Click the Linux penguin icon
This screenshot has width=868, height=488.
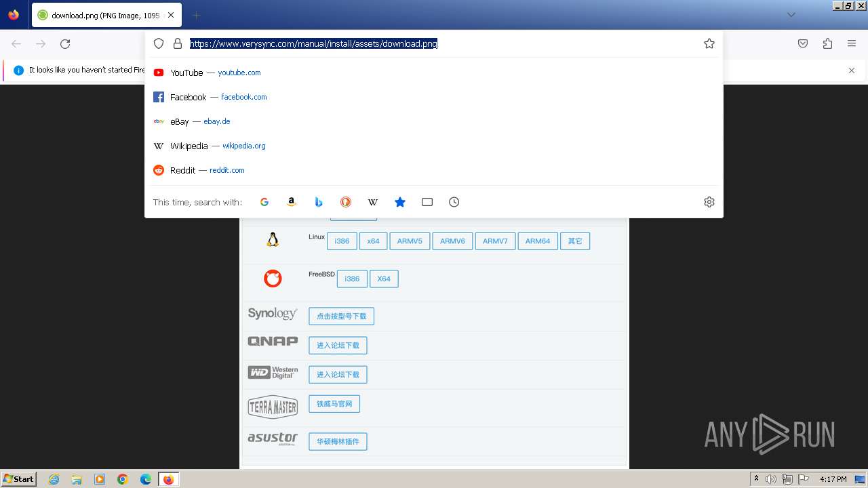(x=273, y=239)
